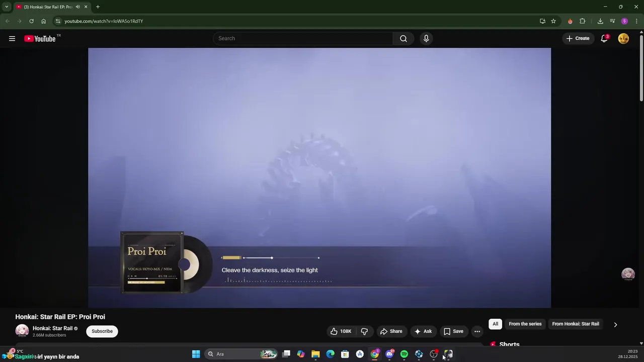Open OBS Studio from the taskbar

[x=434, y=354]
